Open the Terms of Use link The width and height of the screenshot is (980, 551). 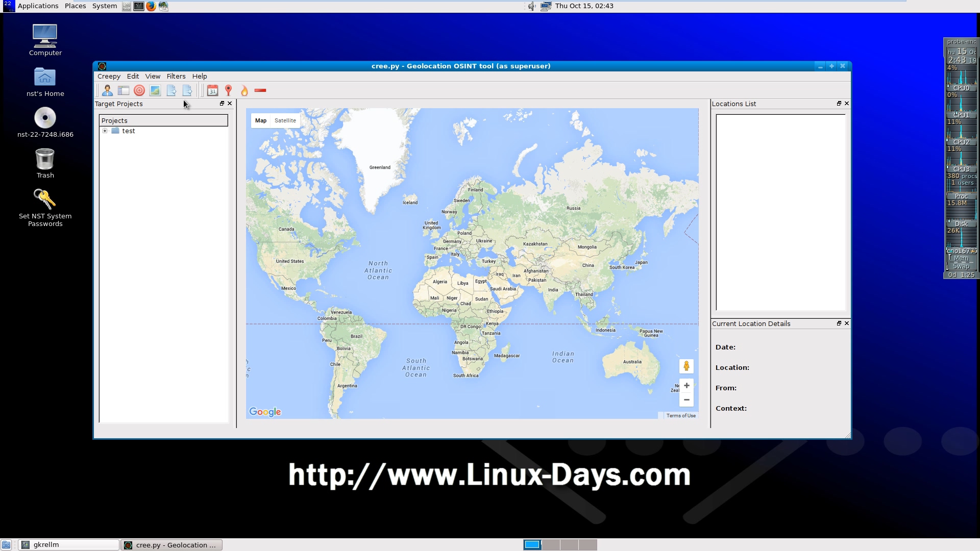coord(681,415)
